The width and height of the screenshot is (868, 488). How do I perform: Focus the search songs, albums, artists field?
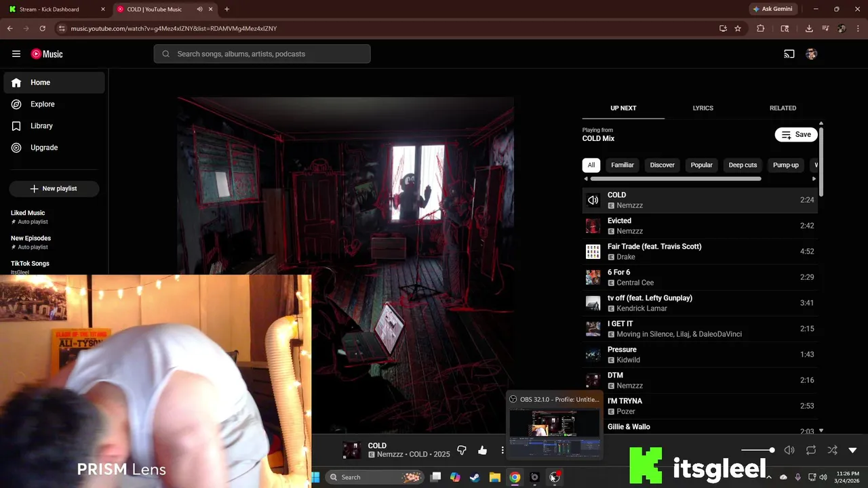(262, 54)
